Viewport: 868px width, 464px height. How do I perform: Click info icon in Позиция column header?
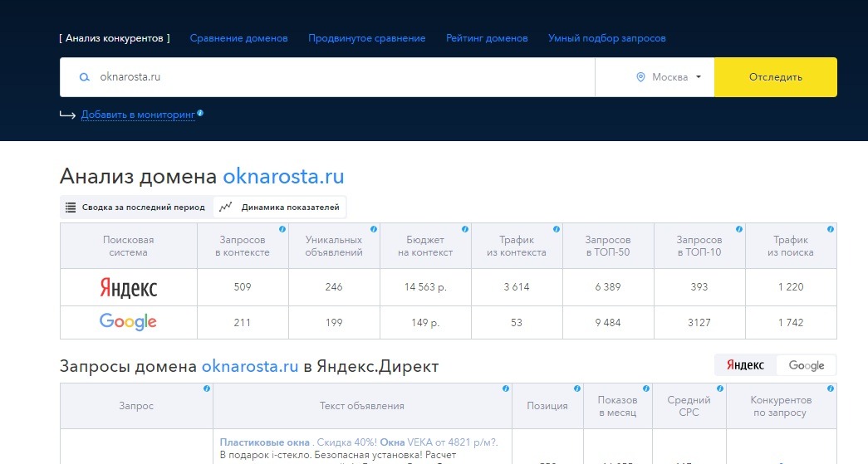tap(576, 388)
